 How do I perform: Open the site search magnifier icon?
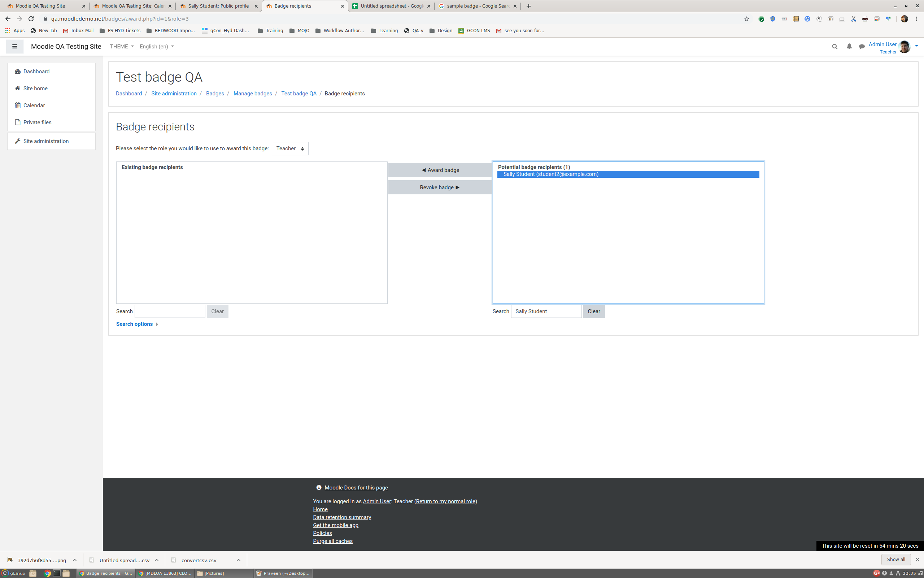(834, 47)
